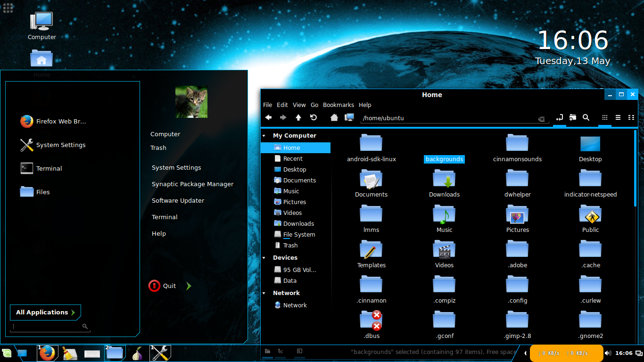Reload the current folder view
Viewport: 644px width, 362px height.
(x=314, y=118)
